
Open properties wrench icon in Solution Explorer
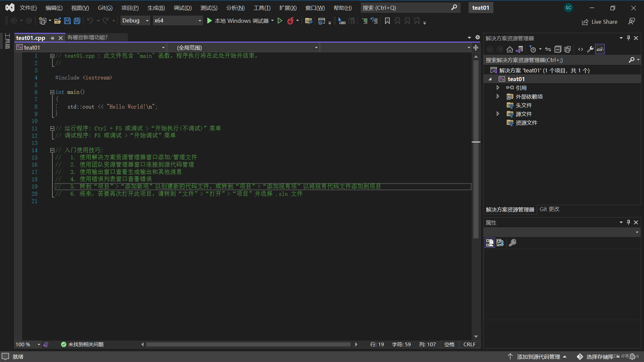click(590, 50)
